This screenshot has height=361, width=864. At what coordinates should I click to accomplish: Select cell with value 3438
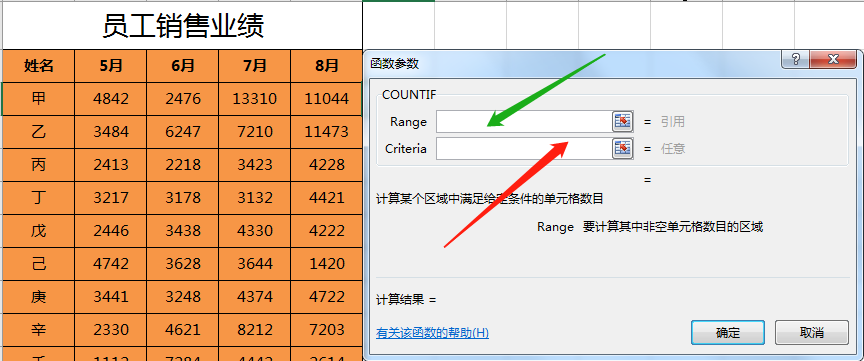coord(182,231)
